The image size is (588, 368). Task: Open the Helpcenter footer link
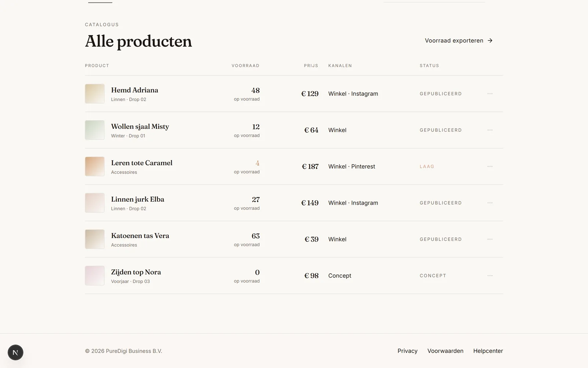click(488, 351)
